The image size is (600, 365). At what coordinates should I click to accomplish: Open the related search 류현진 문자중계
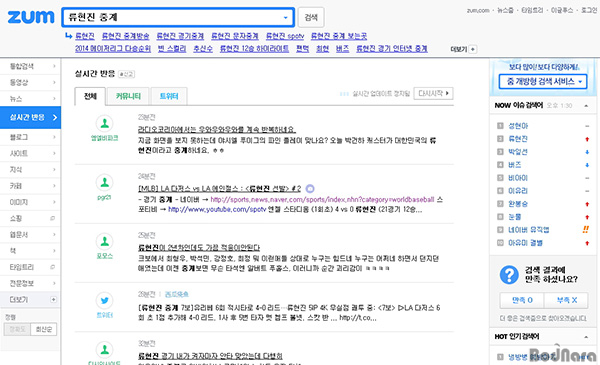point(235,36)
